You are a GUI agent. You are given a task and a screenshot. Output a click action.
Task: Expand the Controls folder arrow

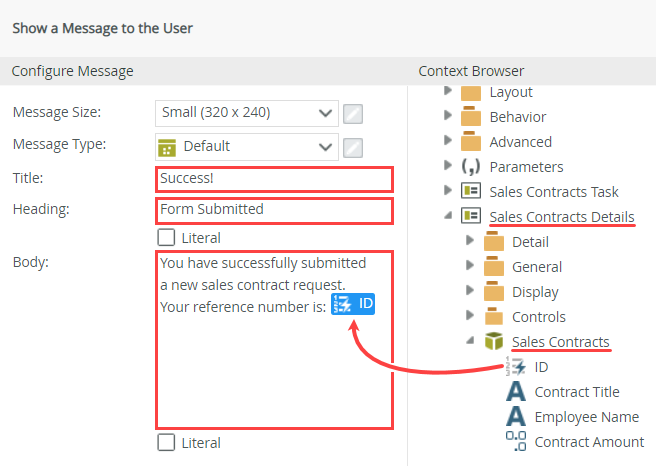point(470,315)
